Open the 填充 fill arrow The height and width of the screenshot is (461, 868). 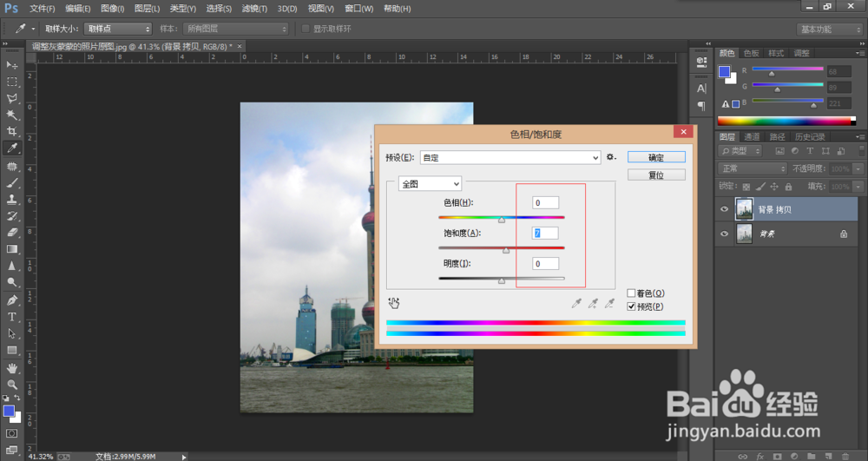(858, 187)
